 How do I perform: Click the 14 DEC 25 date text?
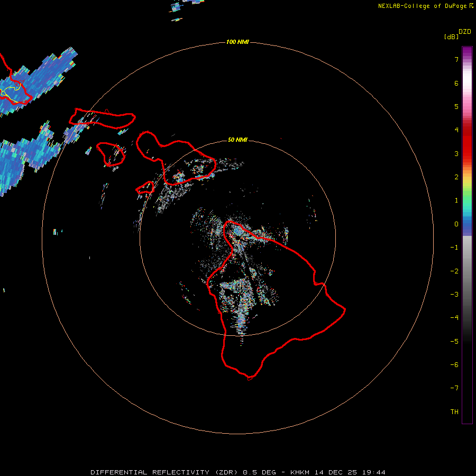point(336,472)
